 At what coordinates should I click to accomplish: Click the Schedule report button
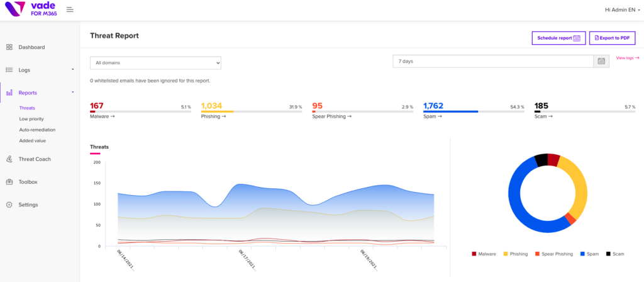click(558, 38)
